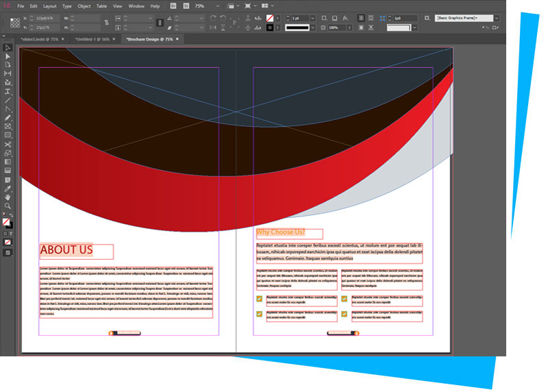548x392 pixels.
Task: Click the fill swatch in control bar
Action: coord(269,18)
